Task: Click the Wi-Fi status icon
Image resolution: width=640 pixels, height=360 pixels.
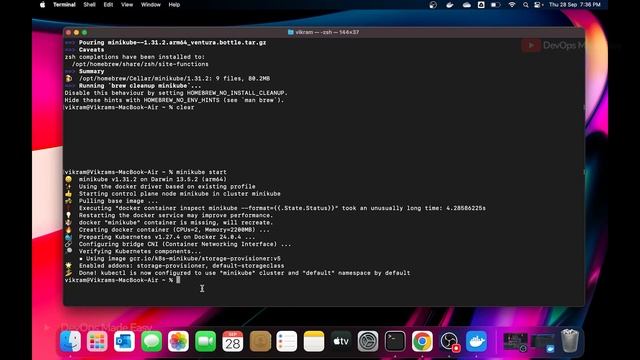Action: click(512, 5)
